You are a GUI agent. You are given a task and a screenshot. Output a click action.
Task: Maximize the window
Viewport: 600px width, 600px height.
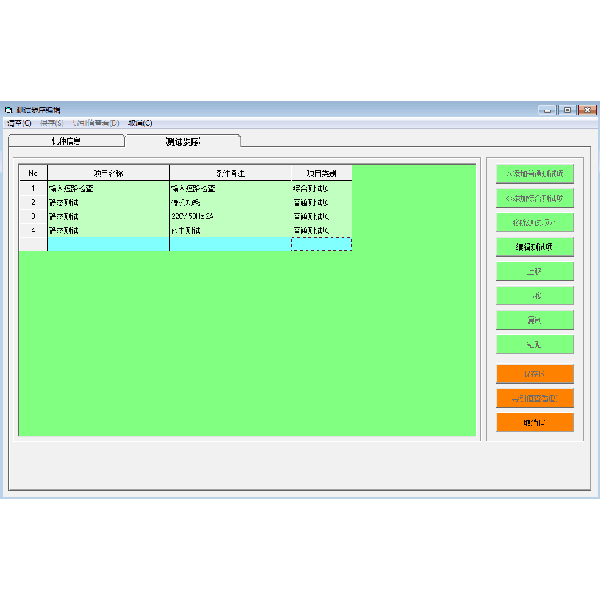coord(567,110)
